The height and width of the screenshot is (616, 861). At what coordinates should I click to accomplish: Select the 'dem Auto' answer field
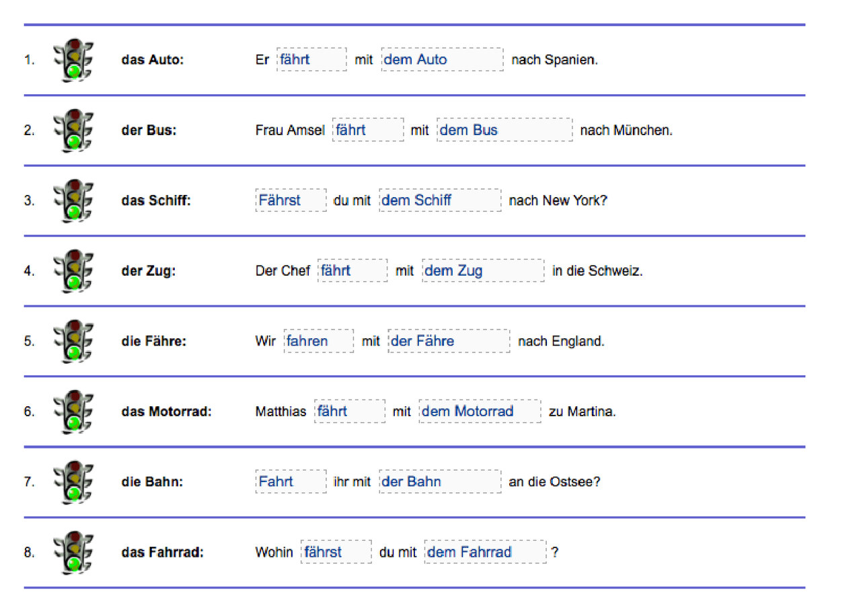(442, 59)
